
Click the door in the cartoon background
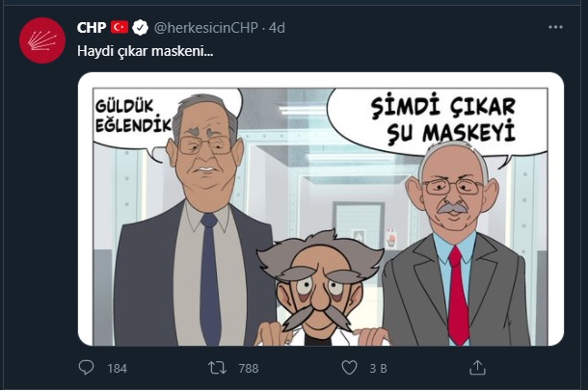(357, 231)
